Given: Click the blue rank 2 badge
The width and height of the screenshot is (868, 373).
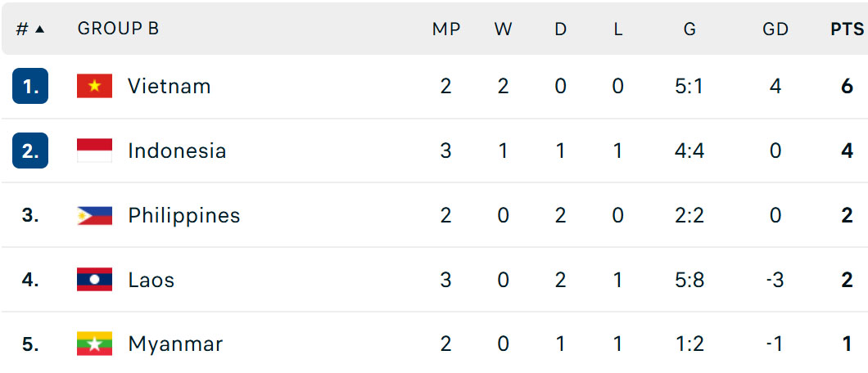Looking at the screenshot, I should coord(30,151).
